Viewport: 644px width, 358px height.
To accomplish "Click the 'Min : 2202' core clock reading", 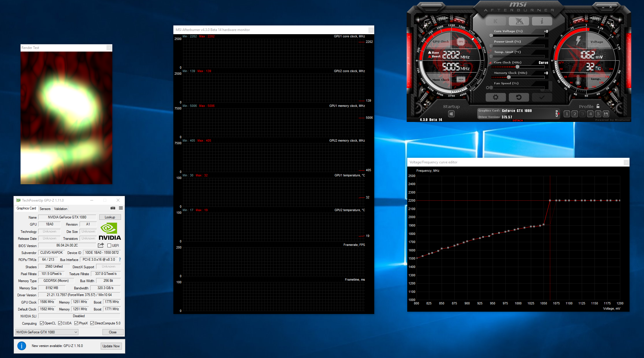I will pyautogui.click(x=190, y=36).
